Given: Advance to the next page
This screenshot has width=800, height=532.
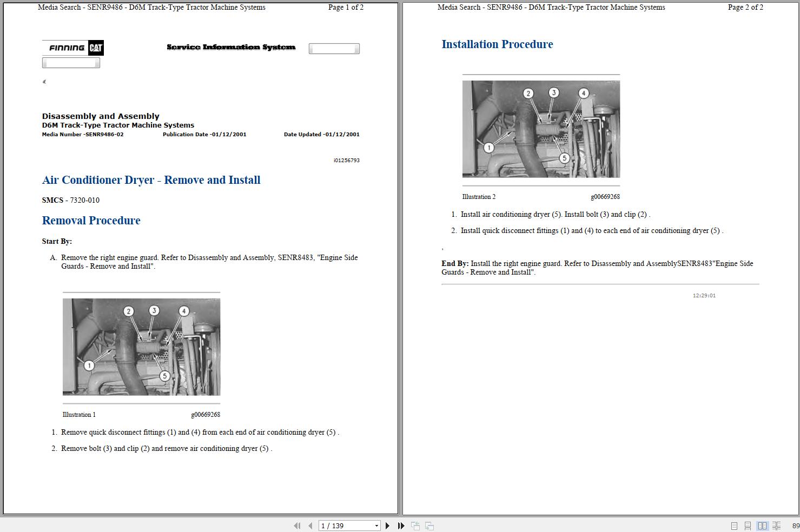Looking at the screenshot, I should 387,526.
